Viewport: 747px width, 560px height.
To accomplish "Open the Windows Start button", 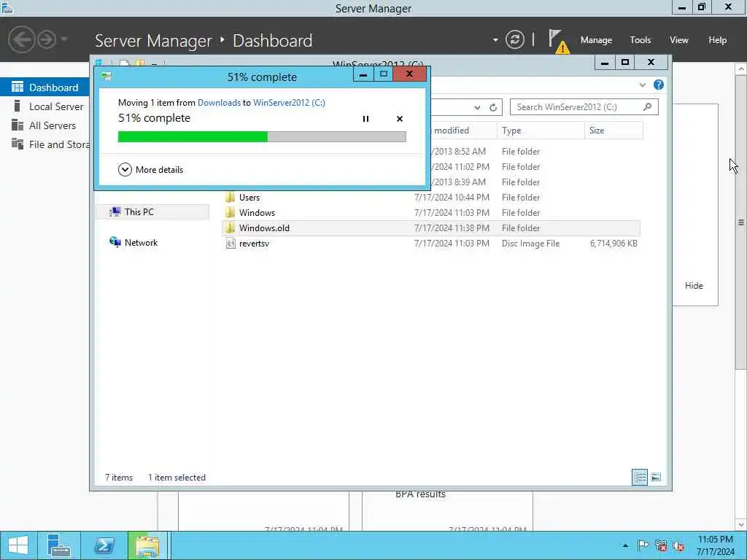I will pos(18,545).
